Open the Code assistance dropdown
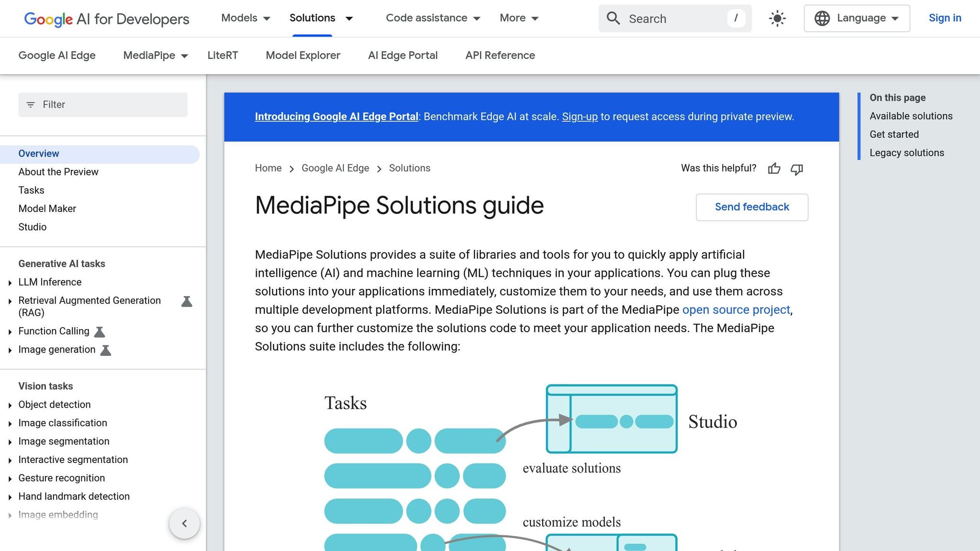This screenshot has height=551, width=980. (x=433, y=18)
